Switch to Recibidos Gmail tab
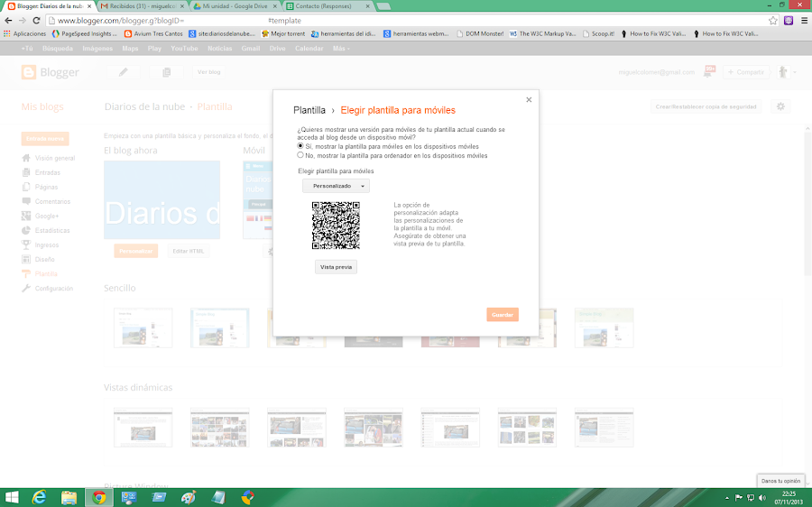 pyautogui.click(x=141, y=6)
